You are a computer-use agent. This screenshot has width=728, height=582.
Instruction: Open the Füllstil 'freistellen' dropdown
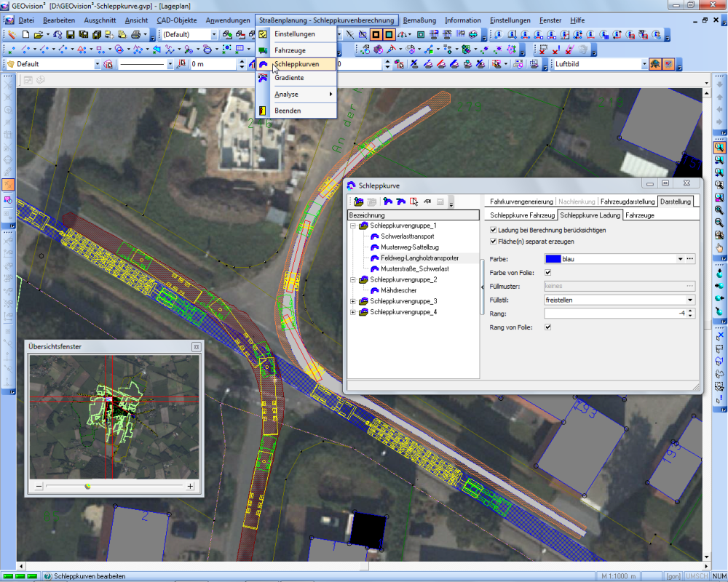click(x=689, y=299)
